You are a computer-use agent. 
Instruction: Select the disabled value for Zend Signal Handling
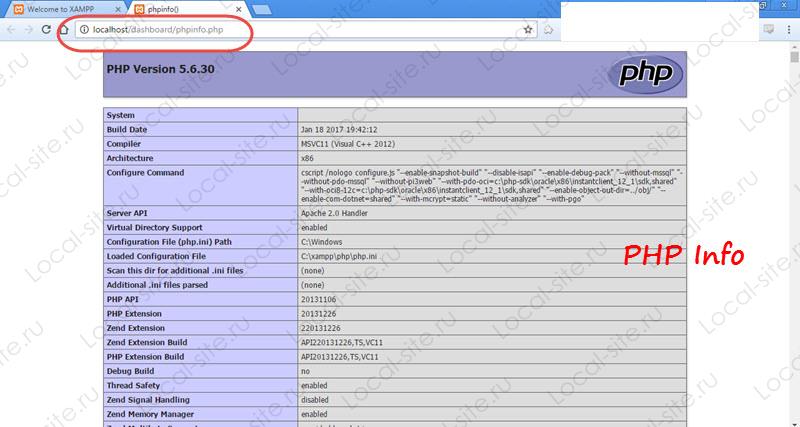point(314,399)
